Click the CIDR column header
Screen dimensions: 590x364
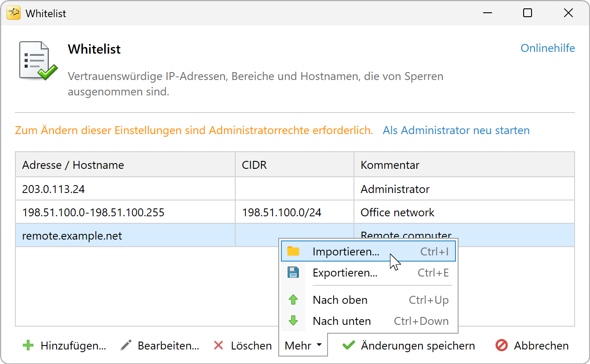[x=295, y=165]
